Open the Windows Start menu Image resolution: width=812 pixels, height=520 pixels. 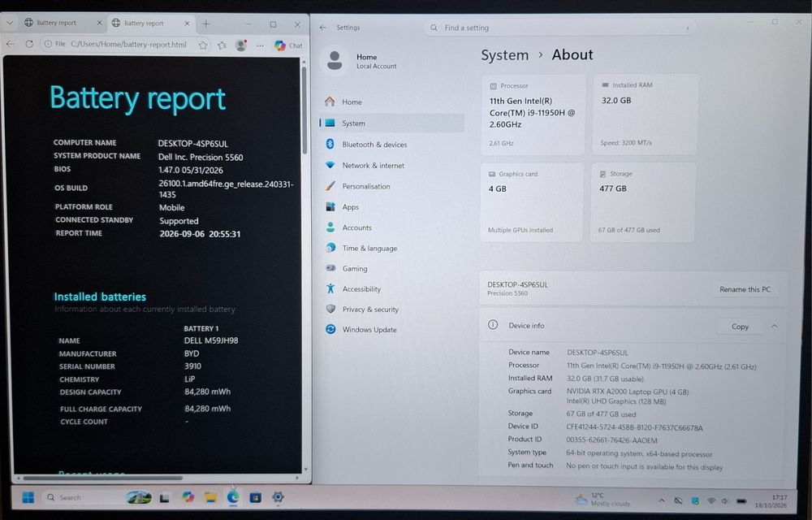28,498
